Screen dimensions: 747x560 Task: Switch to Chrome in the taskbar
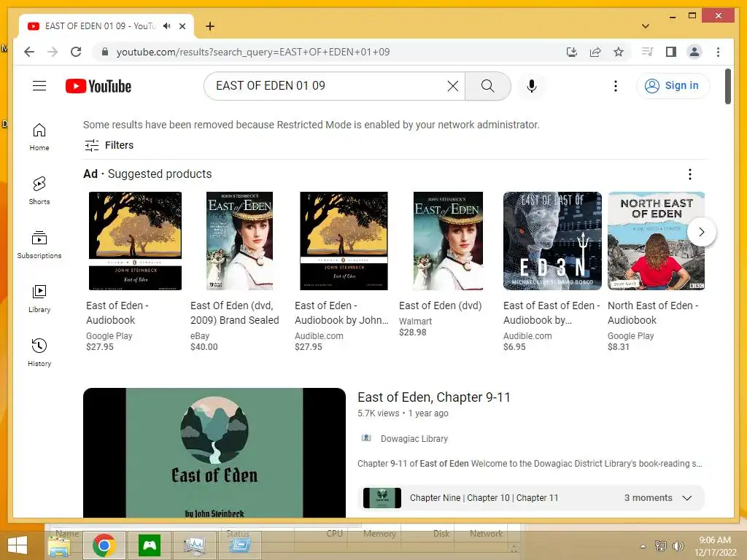pos(104,545)
